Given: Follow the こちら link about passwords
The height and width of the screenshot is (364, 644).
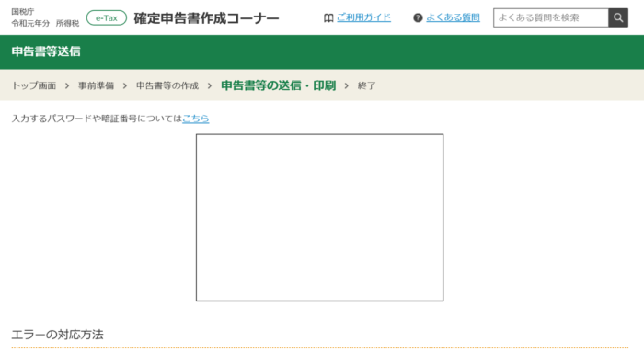Looking at the screenshot, I should coord(195,119).
